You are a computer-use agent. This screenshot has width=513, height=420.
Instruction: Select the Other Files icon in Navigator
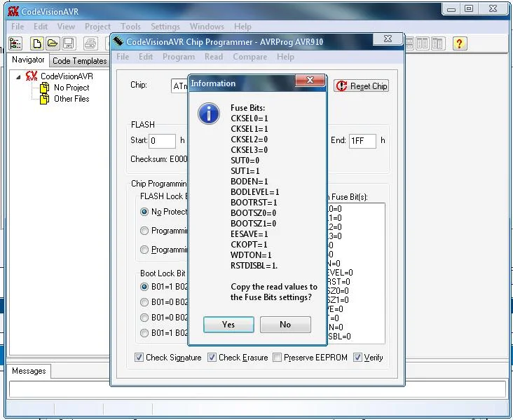pos(44,99)
